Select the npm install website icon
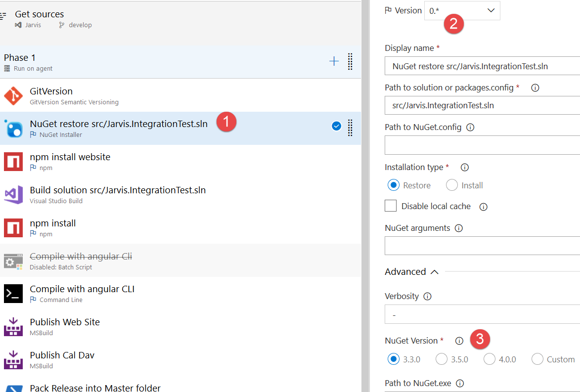The height and width of the screenshot is (392, 580). [x=13, y=162]
